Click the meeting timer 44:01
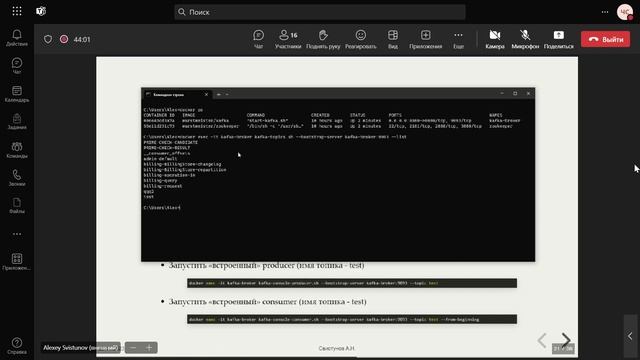This screenshot has width=640, height=360. click(82, 40)
